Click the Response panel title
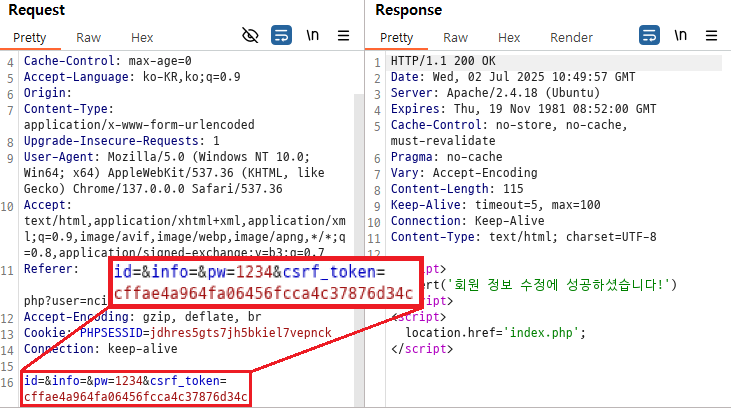Image resolution: width=731 pixels, height=408 pixels. (409, 10)
